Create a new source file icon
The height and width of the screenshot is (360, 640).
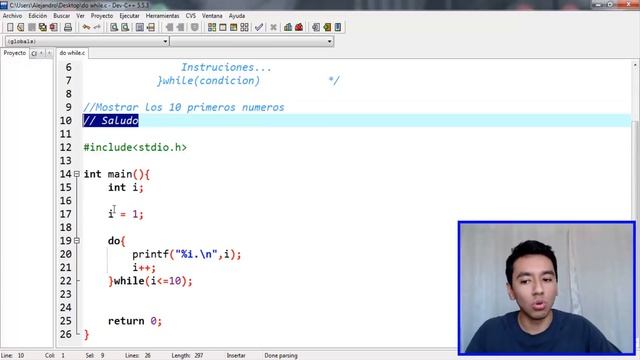(x=10, y=27)
